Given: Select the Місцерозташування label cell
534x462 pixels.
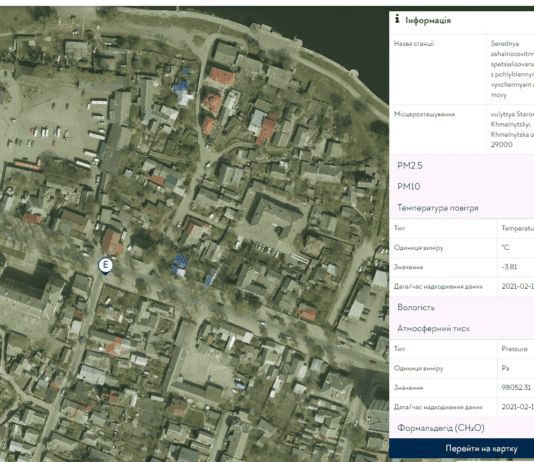Looking at the screenshot, I should (438, 129).
